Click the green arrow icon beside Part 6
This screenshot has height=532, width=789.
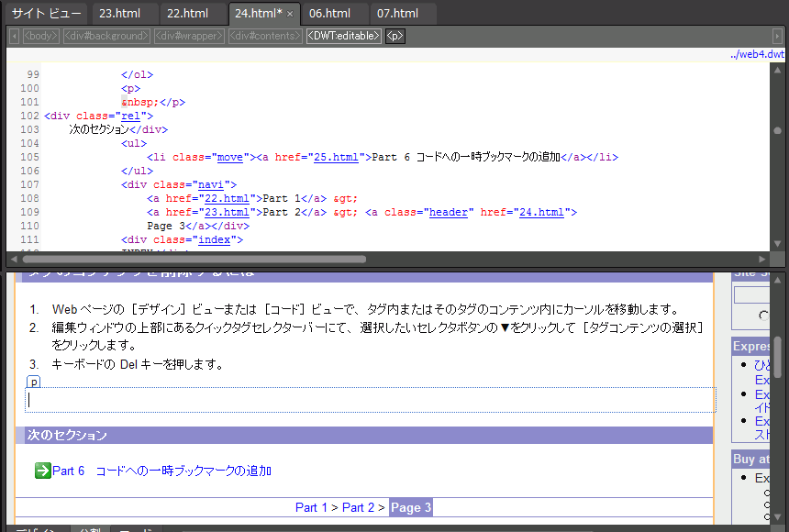[x=43, y=471]
